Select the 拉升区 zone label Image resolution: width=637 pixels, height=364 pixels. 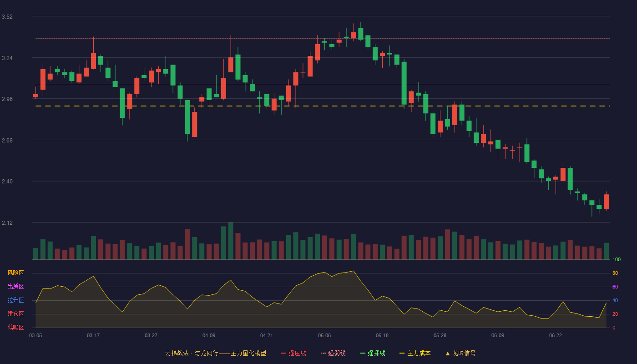point(15,300)
